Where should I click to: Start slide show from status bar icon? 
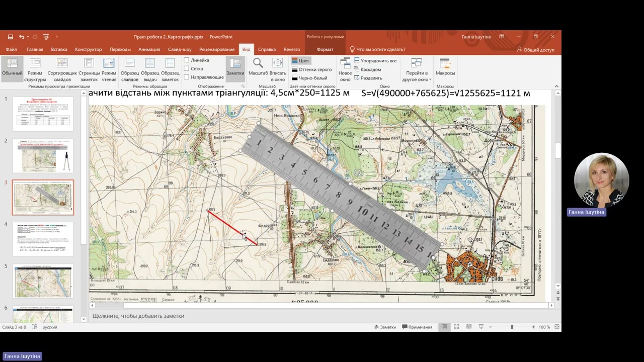(481, 327)
